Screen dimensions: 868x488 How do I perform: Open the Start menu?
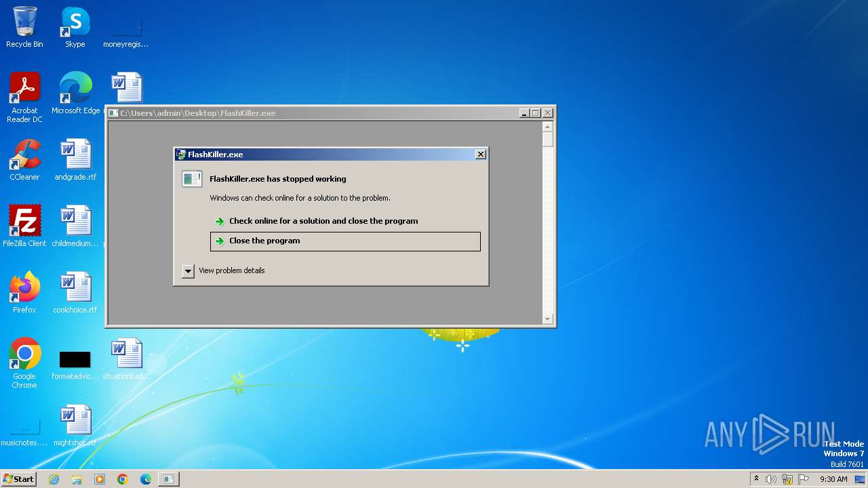18,479
